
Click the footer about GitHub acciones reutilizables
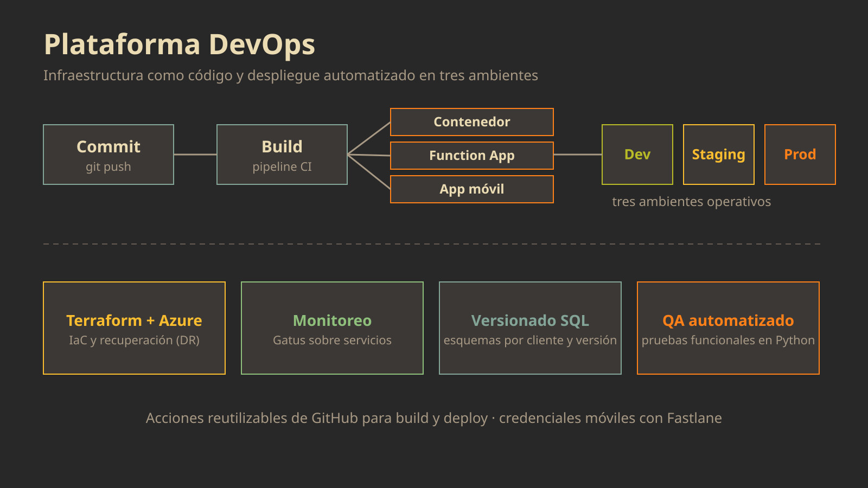(434, 418)
